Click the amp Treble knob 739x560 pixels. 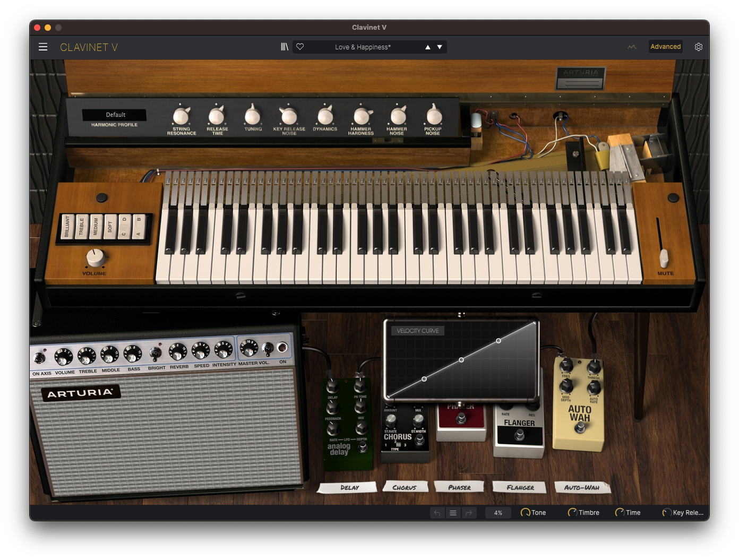pos(87,356)
